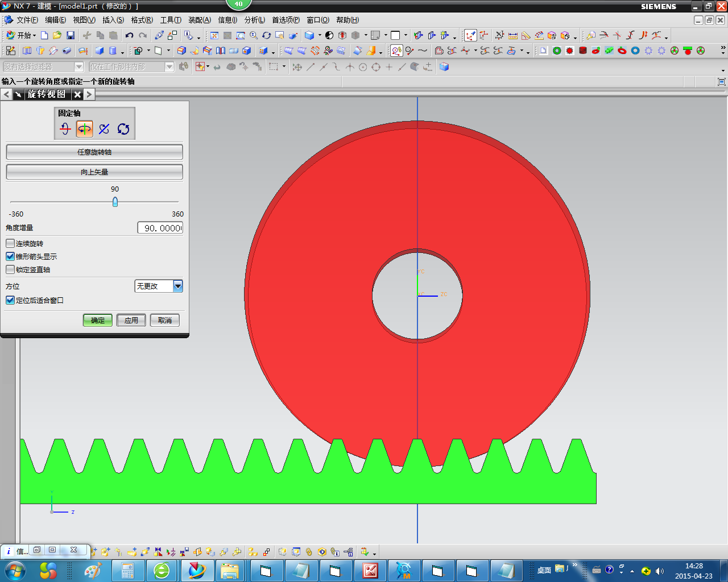Open the 编辑(E) menu

[x=56, y=20]
